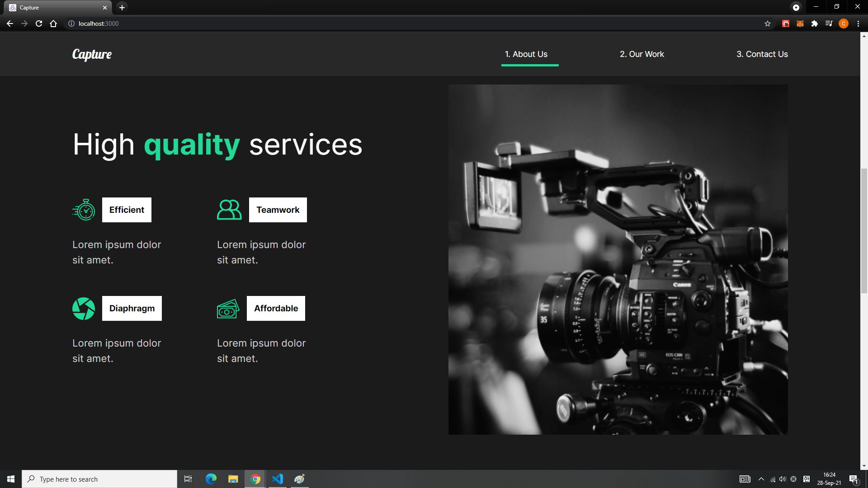The height and width of the screenshot is (488, 868).
Task: Select the Teamwork people icon
Action: point(229,210)
